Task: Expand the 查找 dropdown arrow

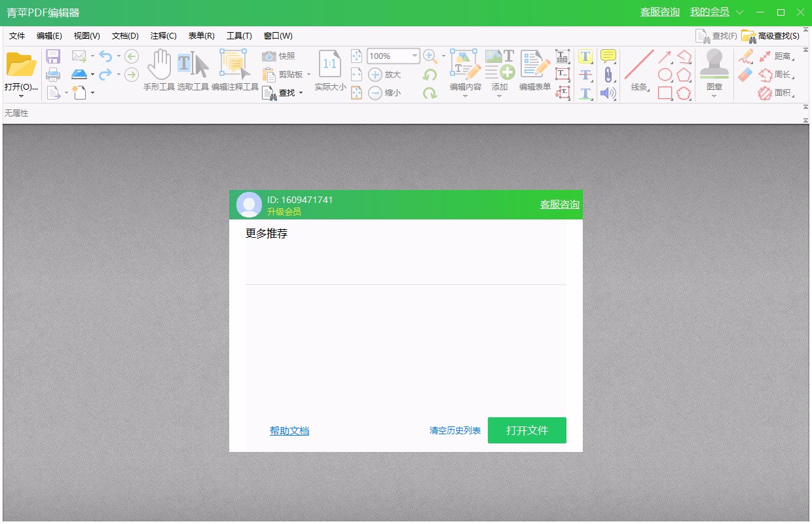Action: 301,92
